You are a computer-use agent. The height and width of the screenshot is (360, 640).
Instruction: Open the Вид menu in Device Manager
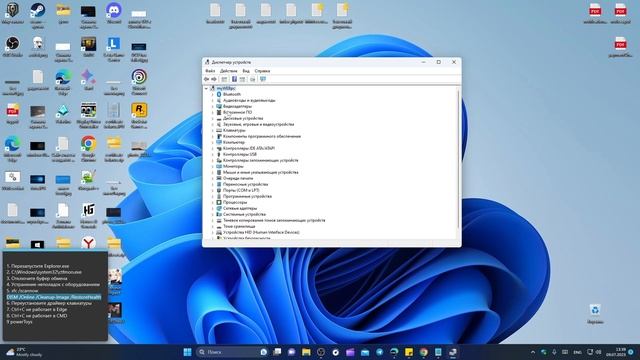[x=246, y=71]
